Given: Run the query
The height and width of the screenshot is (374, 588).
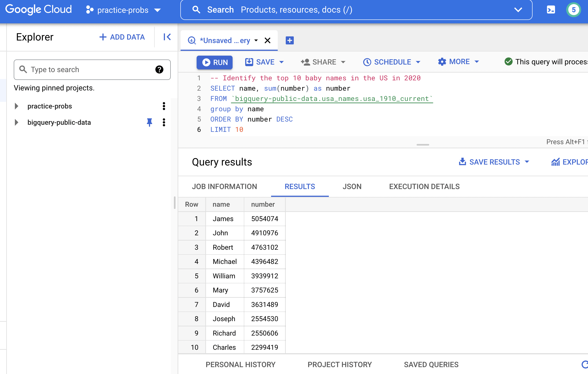Looking at the screenshot, I should tap(214, 62).
